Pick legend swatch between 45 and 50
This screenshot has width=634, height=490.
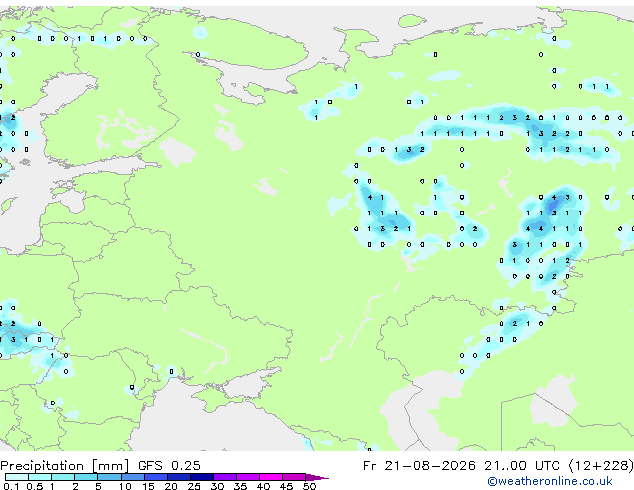click(294, 477)
